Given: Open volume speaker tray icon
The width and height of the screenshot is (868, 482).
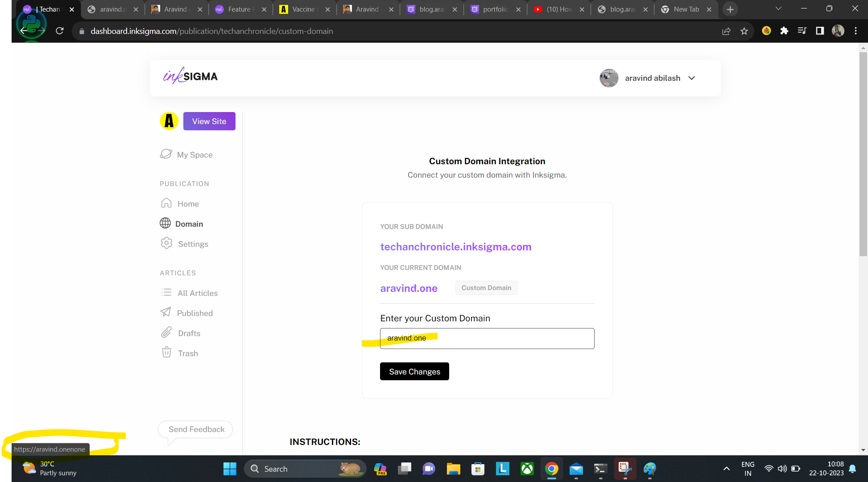Looking at the screenshot, I should [x=782, y=469].
